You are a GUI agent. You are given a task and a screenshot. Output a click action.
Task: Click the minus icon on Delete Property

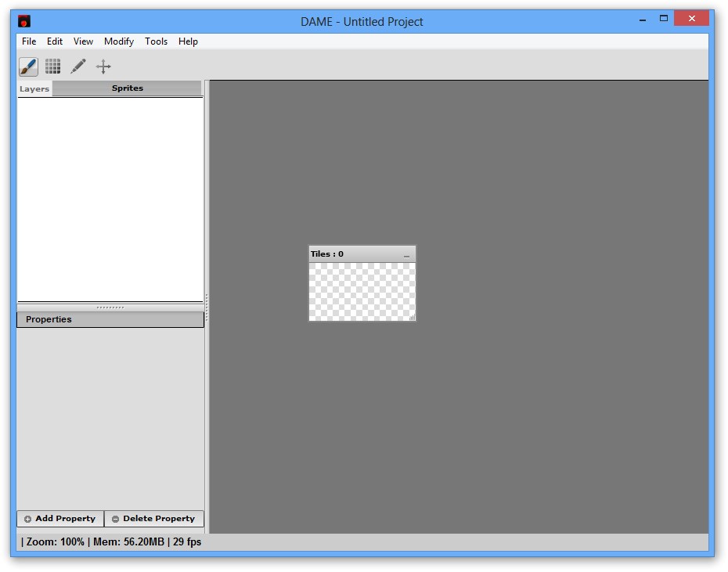[x=116, y=518]
